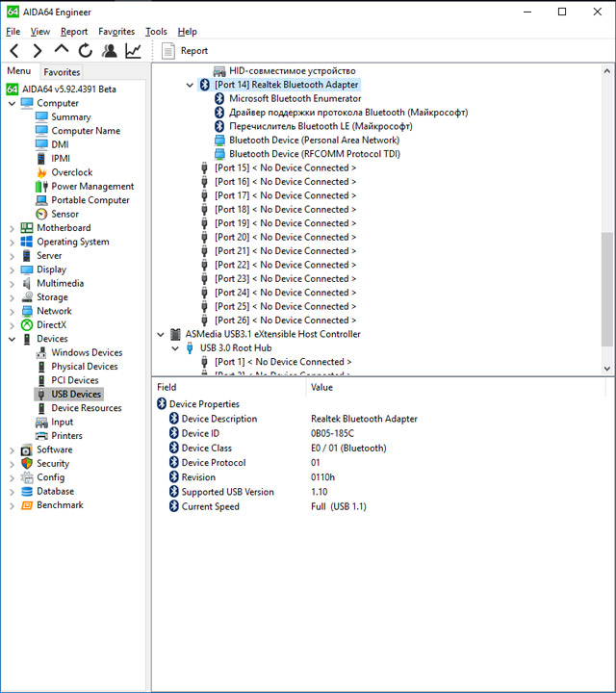Click the up-level arrow toolbar icon
Screen dimensions: 616x693
(62, 49)
